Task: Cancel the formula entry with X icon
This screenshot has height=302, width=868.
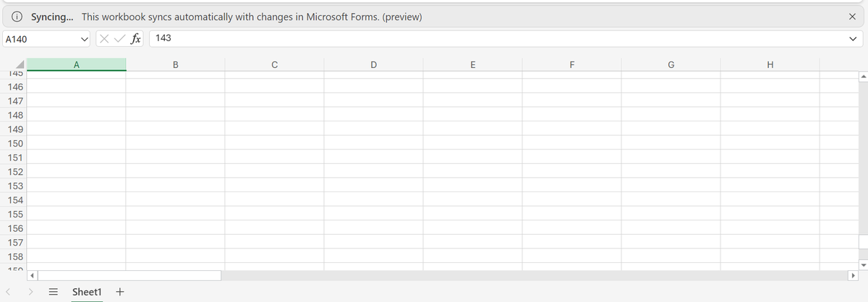Action: (104, 39)
